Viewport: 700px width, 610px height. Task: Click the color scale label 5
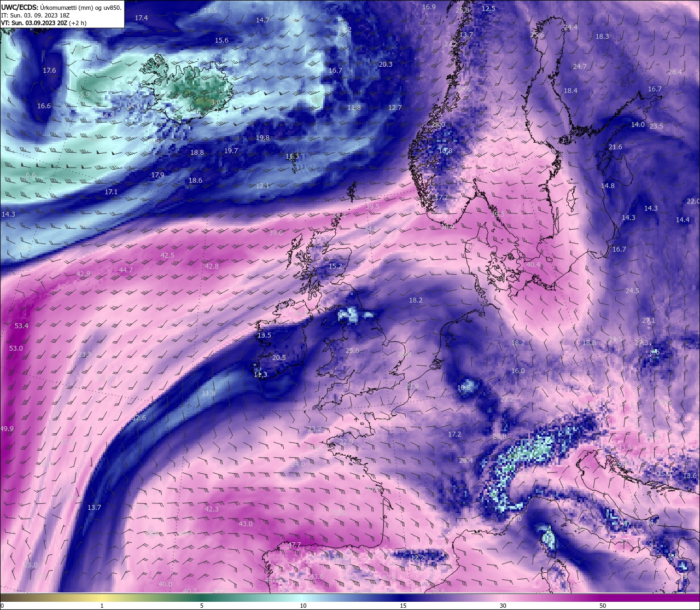pos(202,605)
